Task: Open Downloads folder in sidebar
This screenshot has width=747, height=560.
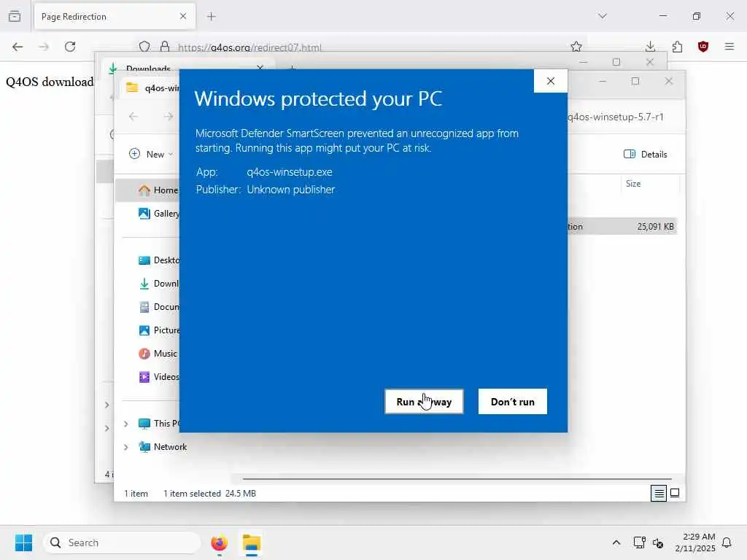Action: pyautogui.click(x=158, y=284)
